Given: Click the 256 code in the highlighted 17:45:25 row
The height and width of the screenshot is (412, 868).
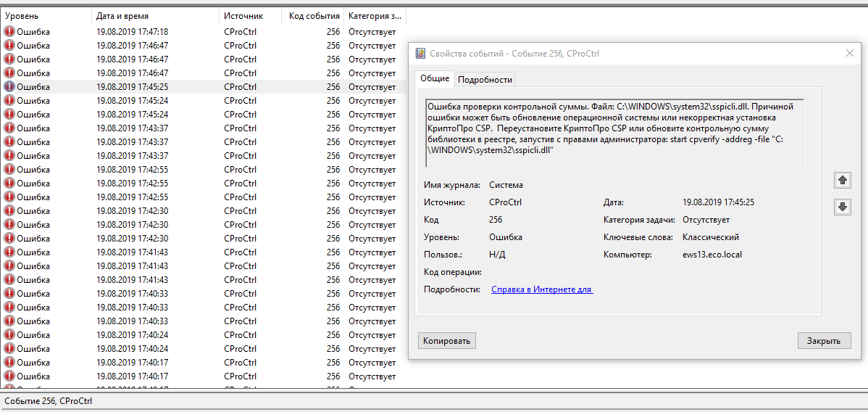Looking at the screenshot, I should pos(333,86).
